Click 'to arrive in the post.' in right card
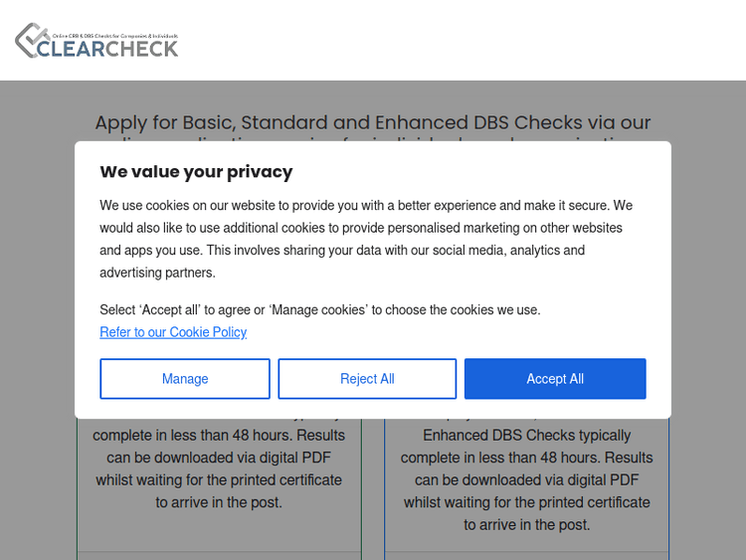 tap(527, 524)
